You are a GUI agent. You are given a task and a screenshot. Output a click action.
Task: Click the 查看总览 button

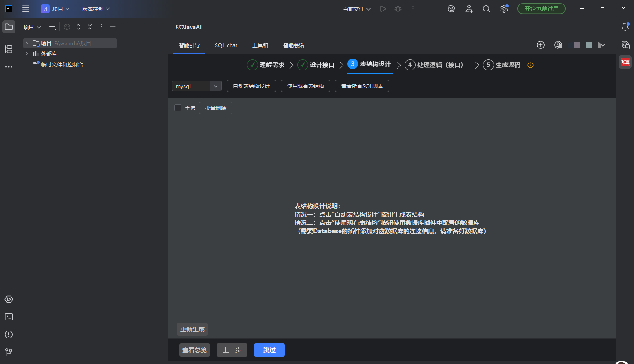tap(195, 350)
